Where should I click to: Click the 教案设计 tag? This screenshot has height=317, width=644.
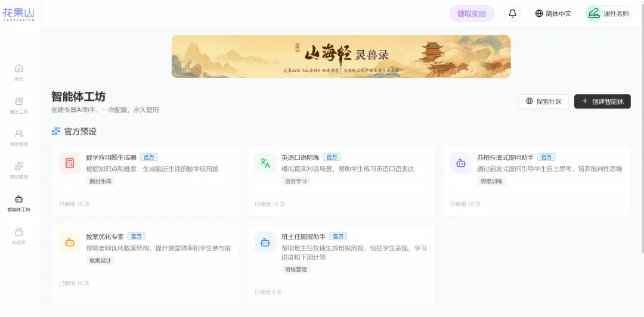click(x=100, y=260)
